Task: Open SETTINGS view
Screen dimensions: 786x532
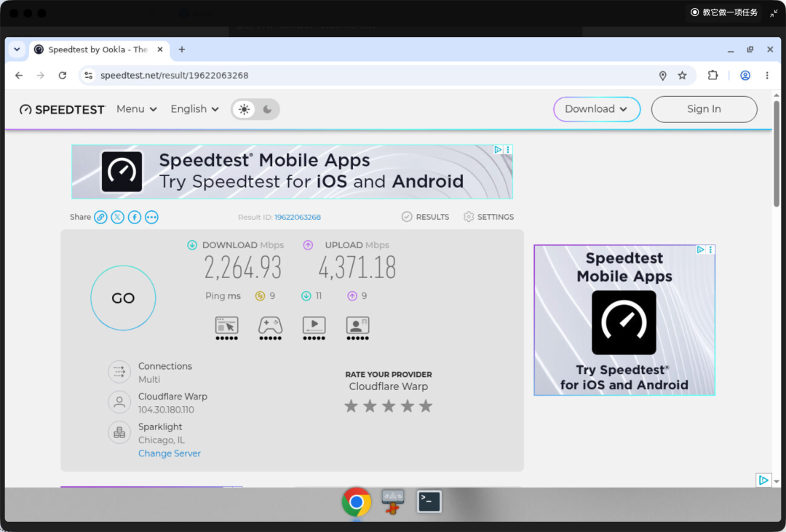Action: (x=488, y=217)
